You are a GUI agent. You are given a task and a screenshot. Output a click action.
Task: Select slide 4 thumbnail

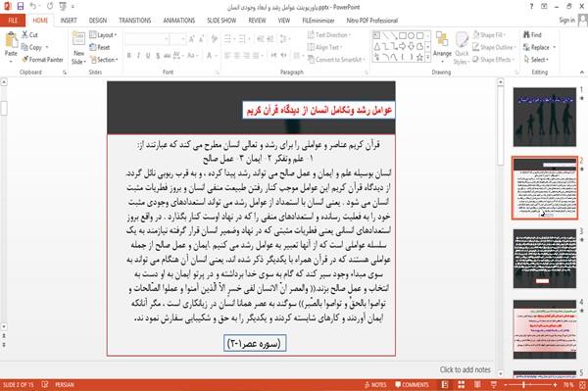pos(545,329)
